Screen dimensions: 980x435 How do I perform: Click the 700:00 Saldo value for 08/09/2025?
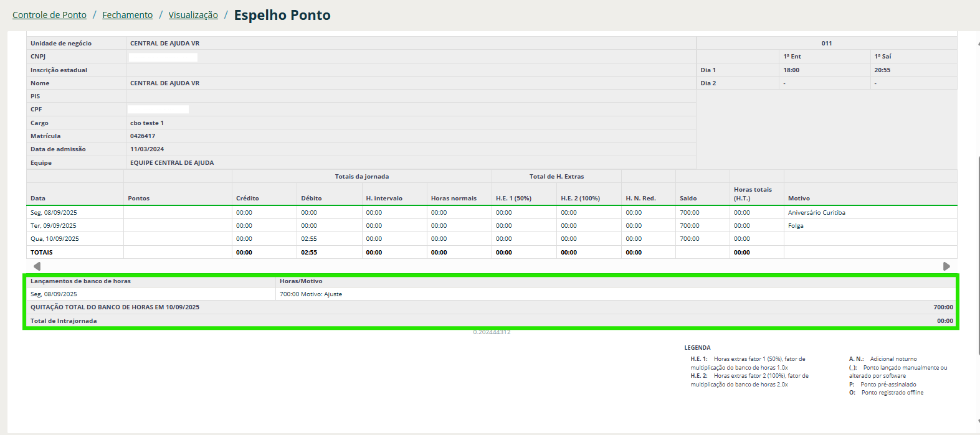pyautogui.click(x=690, y=213)
